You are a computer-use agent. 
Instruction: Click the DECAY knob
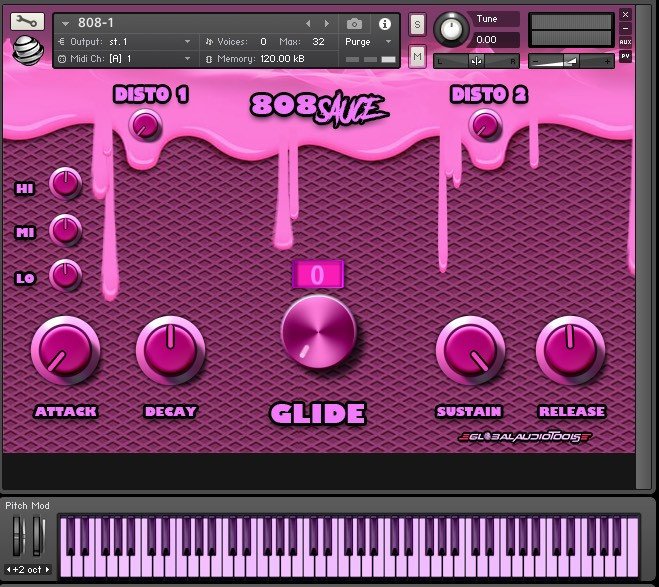[x=170, y=351]
